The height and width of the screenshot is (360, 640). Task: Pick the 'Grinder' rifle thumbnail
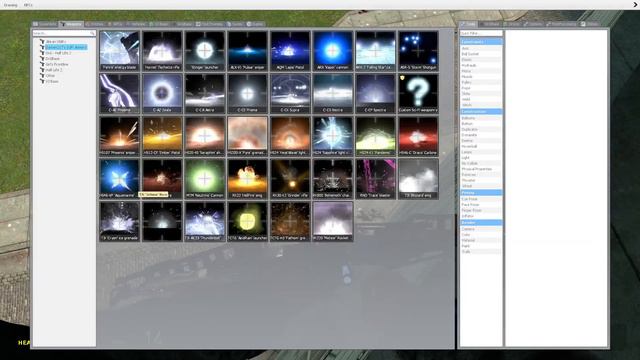click(290, 179)
